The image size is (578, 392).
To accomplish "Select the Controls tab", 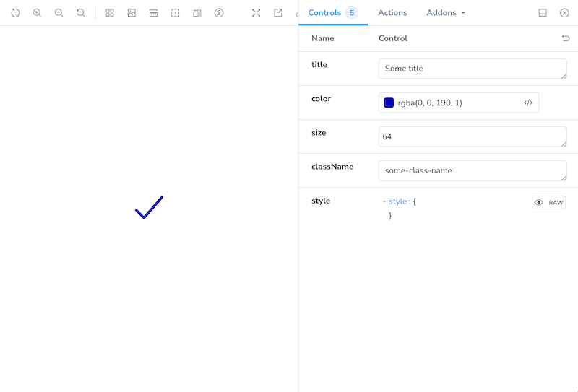I will (324, 13).
